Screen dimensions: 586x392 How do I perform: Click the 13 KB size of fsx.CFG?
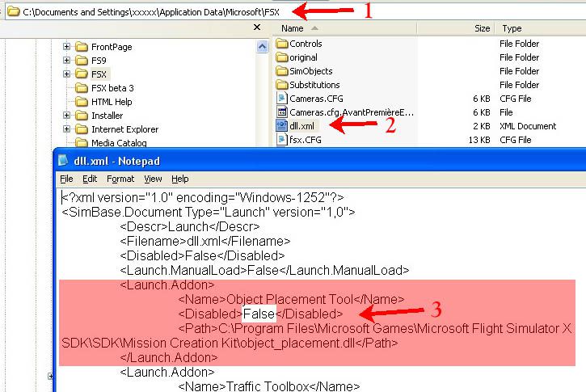tap(479, 140)
